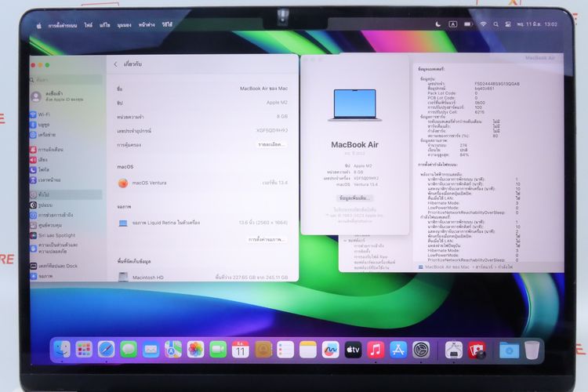Open the ไฟล์ menu
This screenshot has height=392, width=588.
tap(88, 25)
